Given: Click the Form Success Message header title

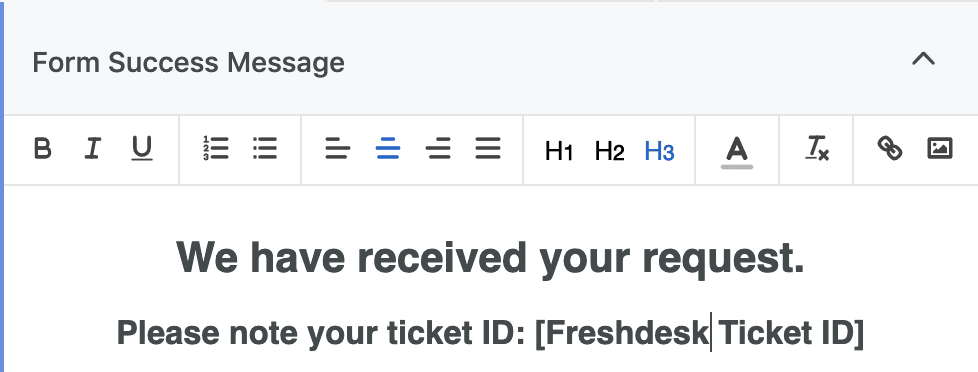Looking at the screenshot, I should tap(188, 62).
